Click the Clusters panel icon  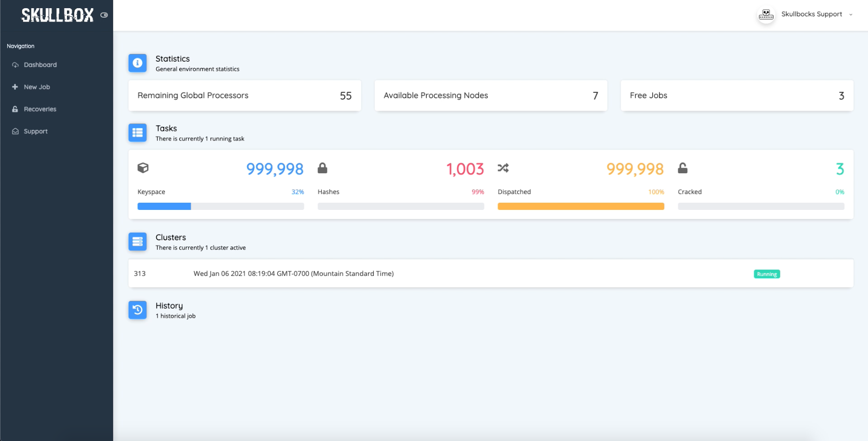(x=137, y=242)
